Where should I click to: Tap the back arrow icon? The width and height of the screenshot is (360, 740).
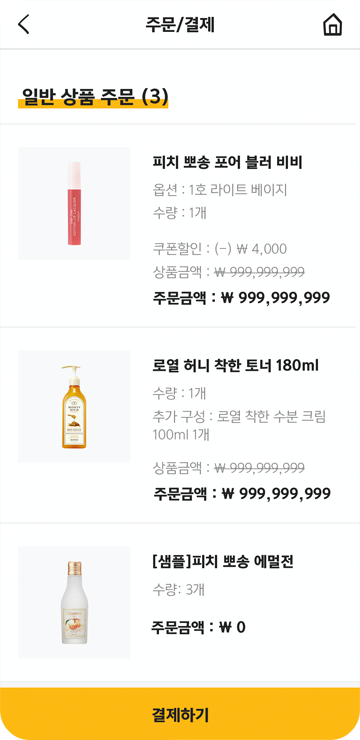click(24, 25)
